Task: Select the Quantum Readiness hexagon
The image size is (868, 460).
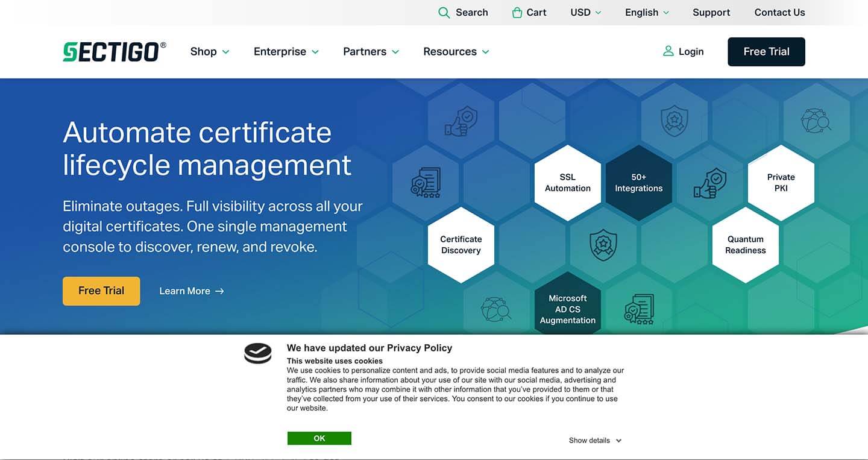Action: click(746, 245)
